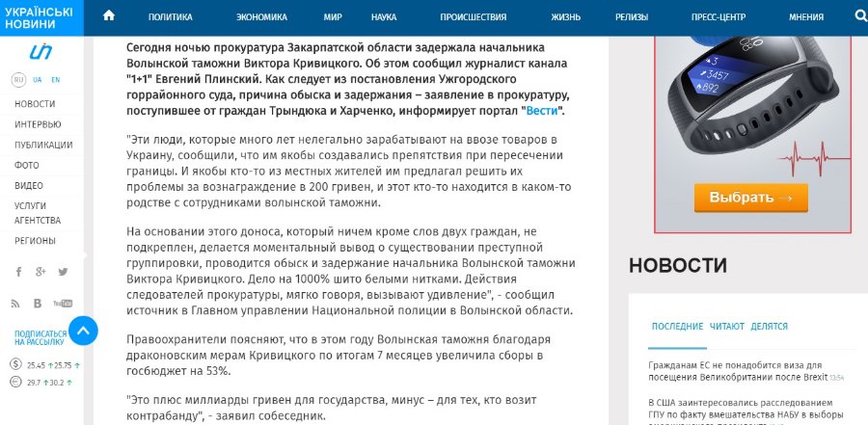This screenshot has width=868, height=425.
Task: Switch site language to UA
Action: point(37,80)
